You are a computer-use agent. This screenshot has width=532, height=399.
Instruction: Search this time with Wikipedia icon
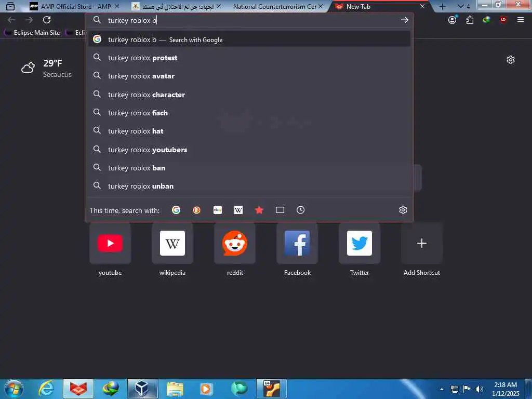pyautogui.click(x=238, y=210)
